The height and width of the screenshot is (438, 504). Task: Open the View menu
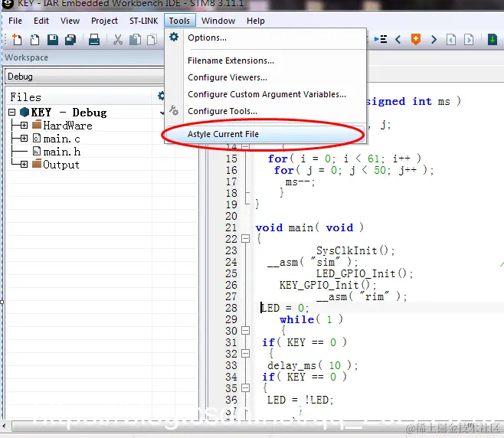pos(70,21)
